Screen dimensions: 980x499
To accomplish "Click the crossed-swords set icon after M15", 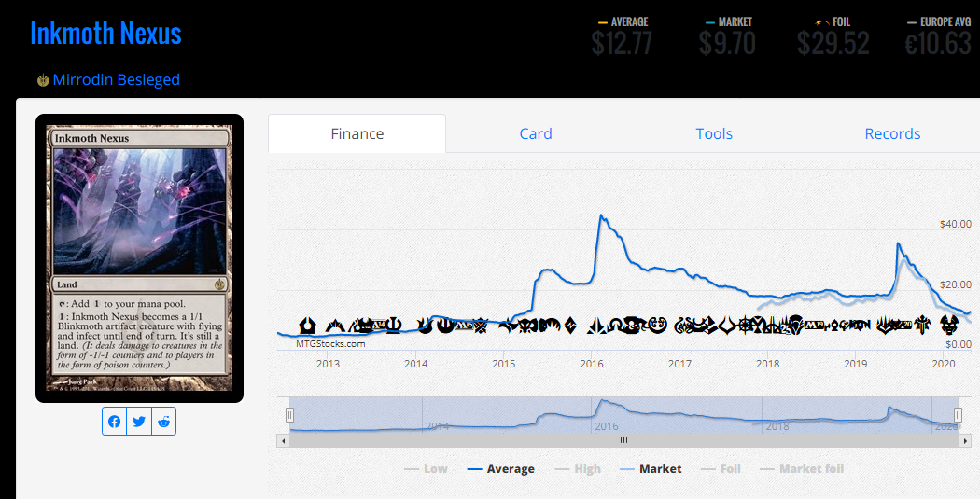I will [481, 326].
